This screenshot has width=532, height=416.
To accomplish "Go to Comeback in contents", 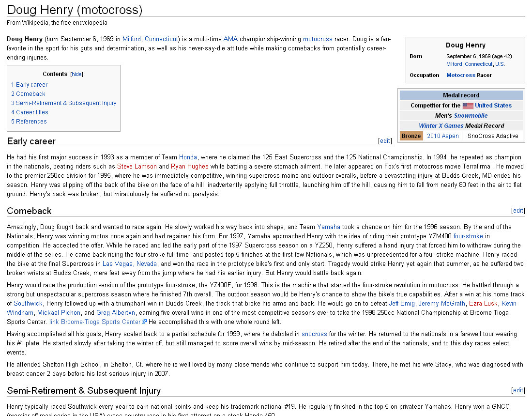I will click(x=28, y=93).
